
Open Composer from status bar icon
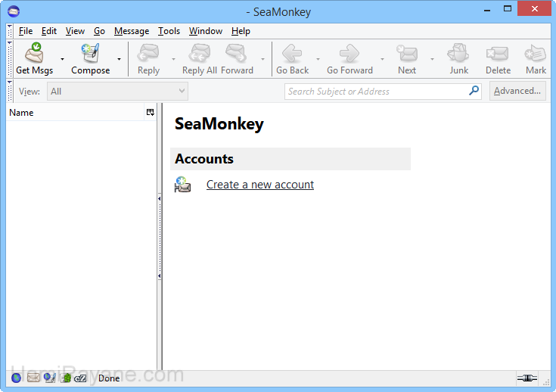coord(49,378)
